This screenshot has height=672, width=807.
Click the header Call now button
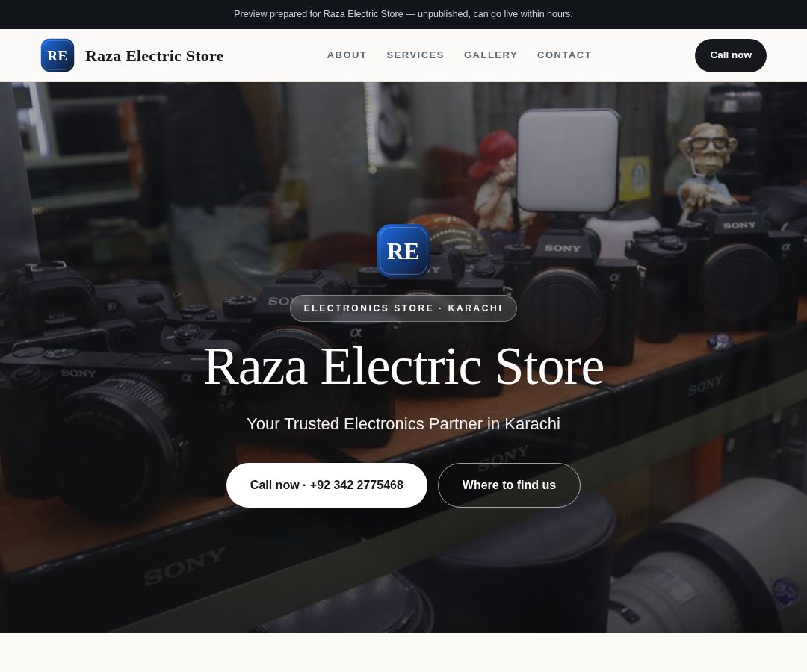point(730,55)
